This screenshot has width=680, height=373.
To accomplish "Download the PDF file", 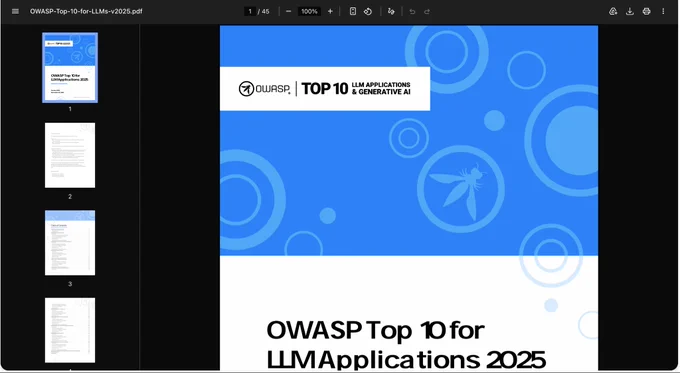I will point(630,11).
